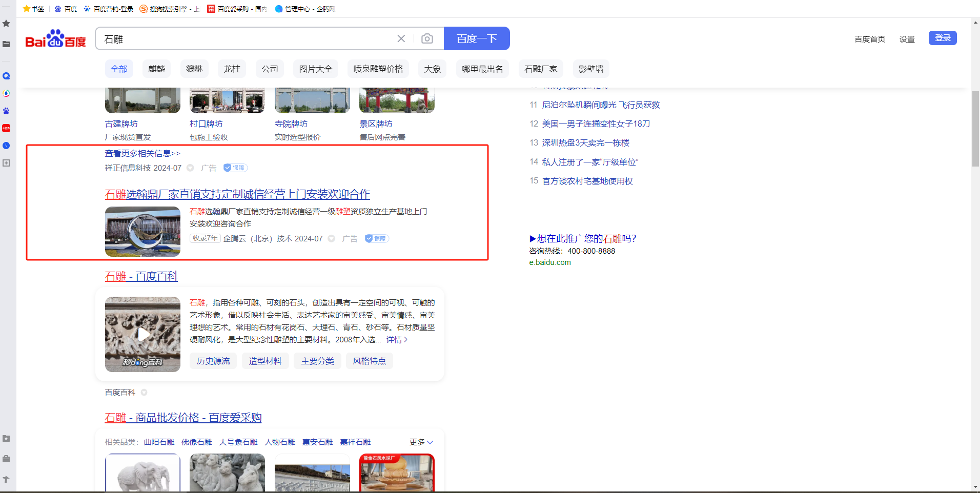Open 石雕 - 商品批发价格 - 百度爱采购
Screen dimensions: 980x493
click(183, 418)
